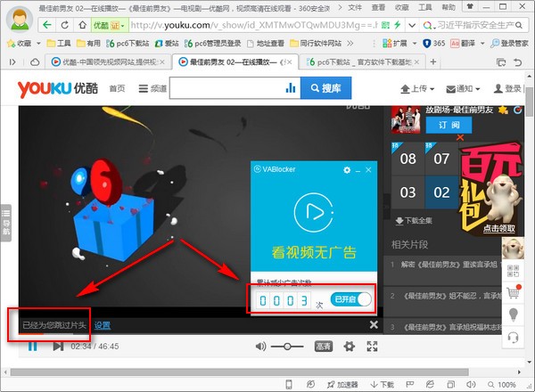
Task: Click the cloud sync icon in tab bar
Action: click(35, 62)
